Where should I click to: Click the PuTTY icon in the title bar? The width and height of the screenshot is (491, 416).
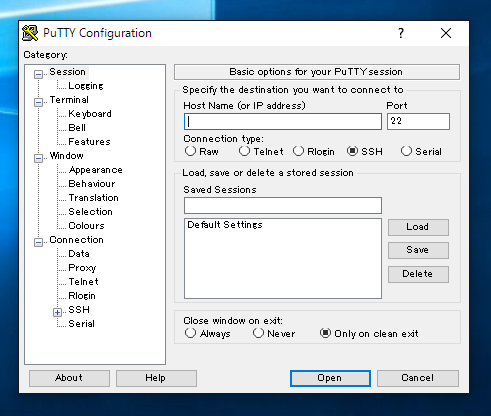(30, 33)
